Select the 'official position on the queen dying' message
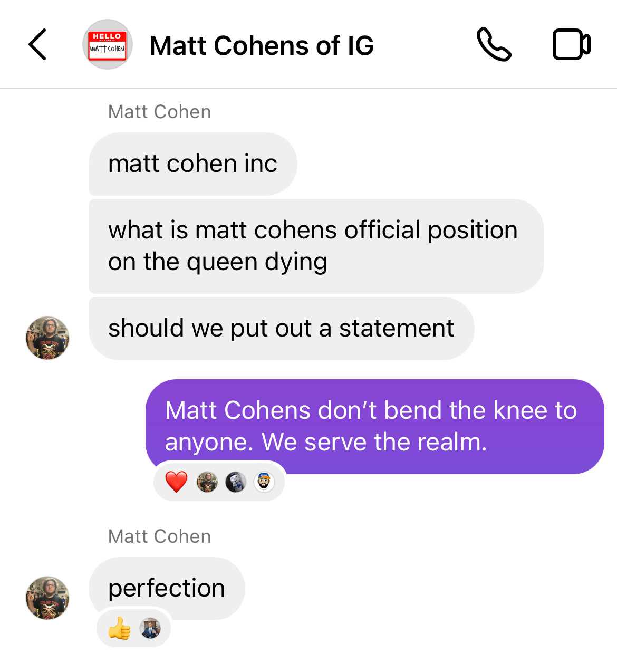The height and width of the screenshot is (672, 617). coord(316,246)
